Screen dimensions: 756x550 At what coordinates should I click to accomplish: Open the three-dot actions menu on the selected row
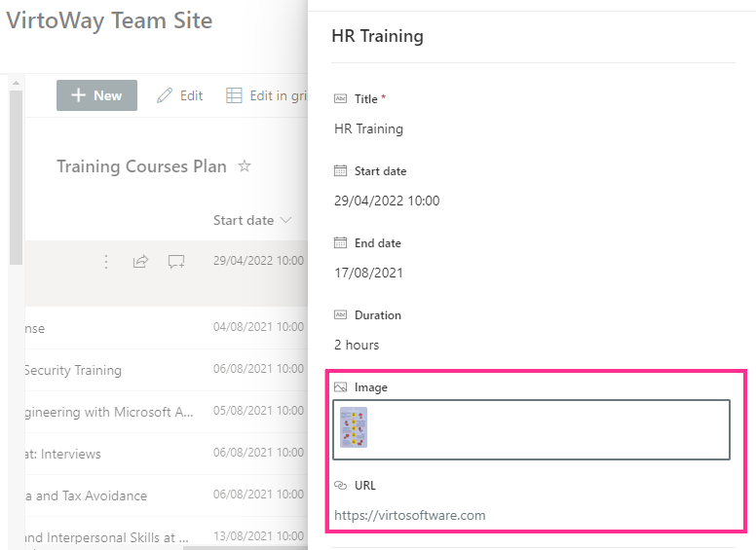click(106, 262)
